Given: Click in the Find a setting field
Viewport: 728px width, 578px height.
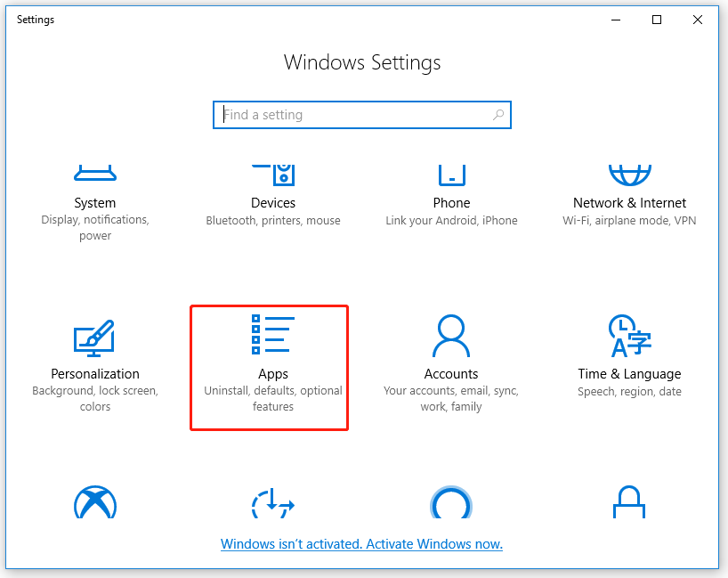Looking at the screenshot, I should pyautogui.click(x=362, y=115).
